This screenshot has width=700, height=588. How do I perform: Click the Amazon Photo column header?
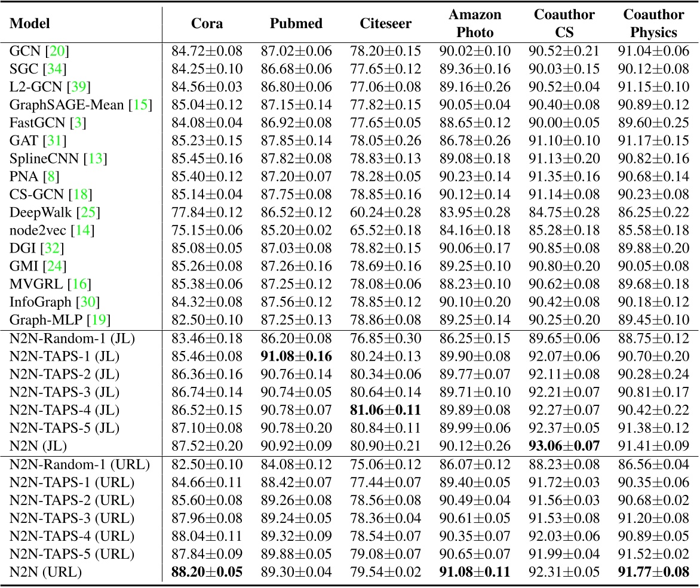click(x=476, y=24)
